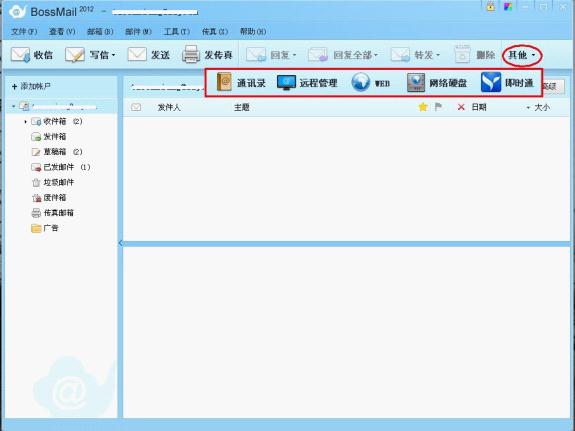Viewport: 575px width, 431px height.
Task: Open 网络硬盘 network disk
Action: (x=416, y=83)
